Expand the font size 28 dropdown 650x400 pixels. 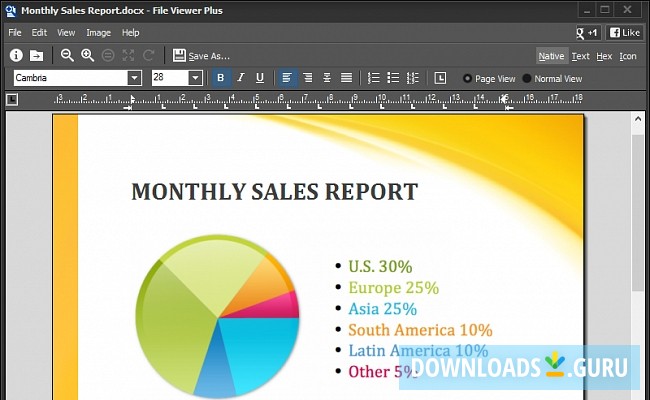tap(195, 78)
